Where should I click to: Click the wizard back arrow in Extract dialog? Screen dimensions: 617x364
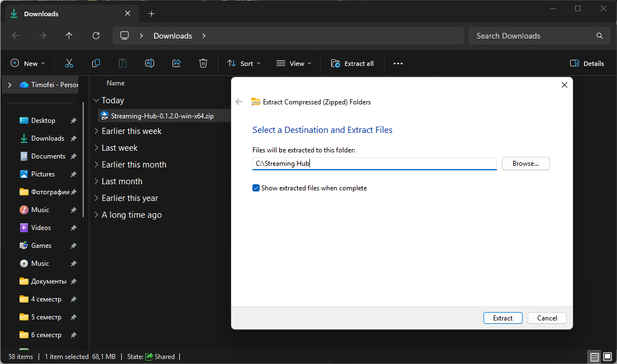click(x=239, y=102)
